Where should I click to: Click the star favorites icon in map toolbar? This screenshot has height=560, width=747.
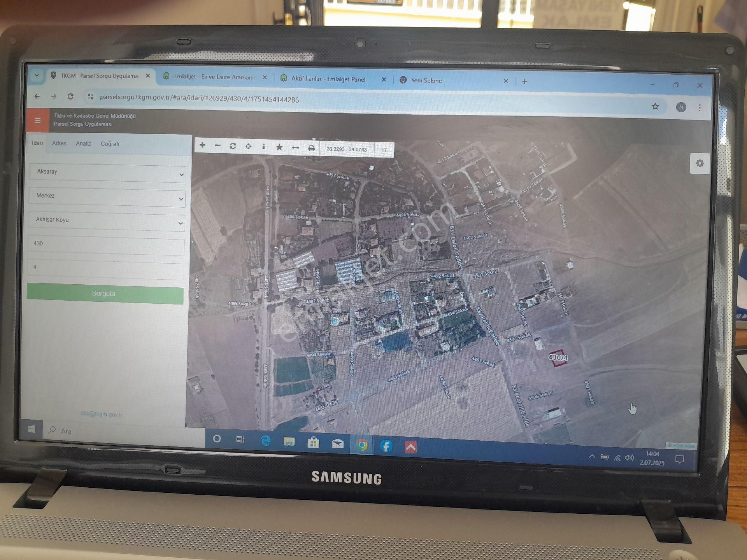click(x=279, y=147)
